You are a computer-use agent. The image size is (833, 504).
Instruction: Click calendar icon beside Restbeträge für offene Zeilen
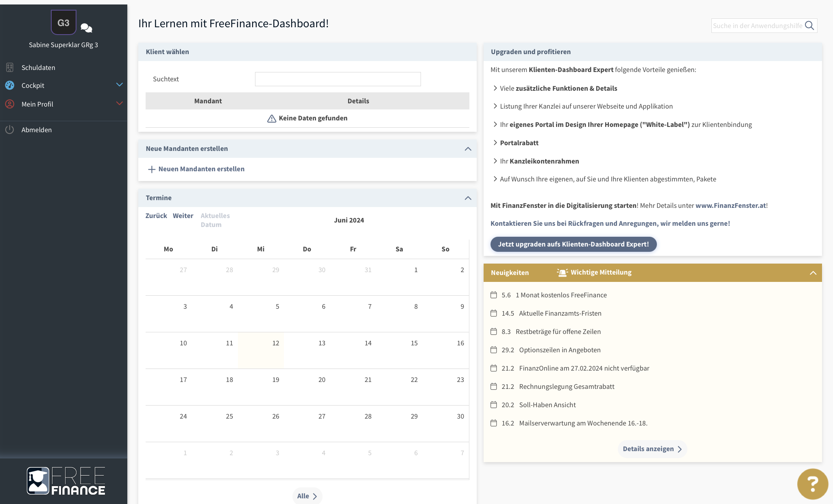pos(494,332)
